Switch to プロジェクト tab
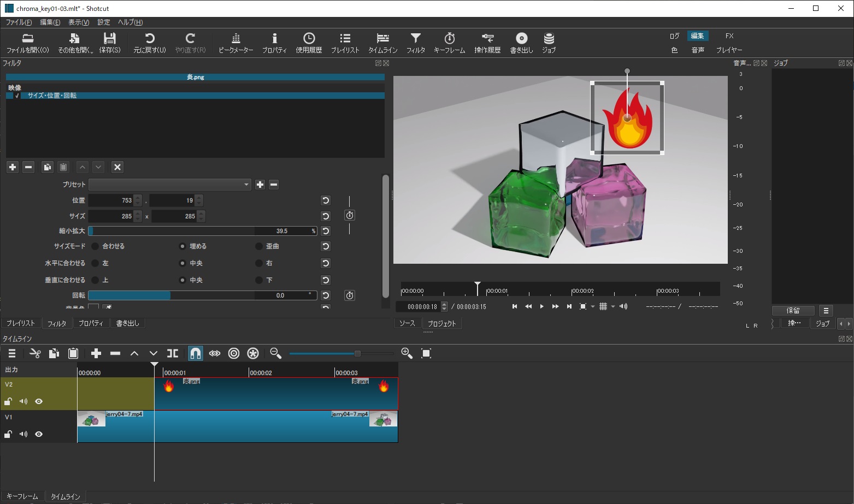854x504 pixels. (442, 324)
